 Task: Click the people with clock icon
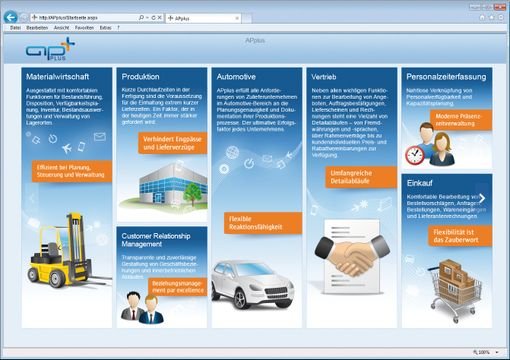click(x=430, y=144)
